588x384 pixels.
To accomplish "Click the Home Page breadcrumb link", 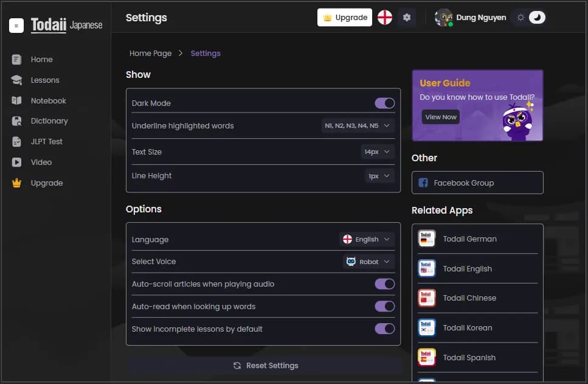I will (150, 54).
